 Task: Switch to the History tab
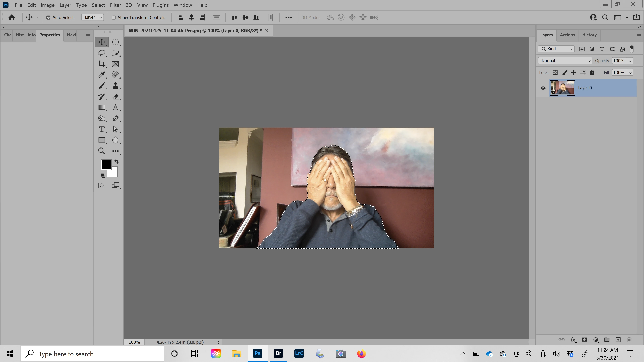(x=589, y=35)
